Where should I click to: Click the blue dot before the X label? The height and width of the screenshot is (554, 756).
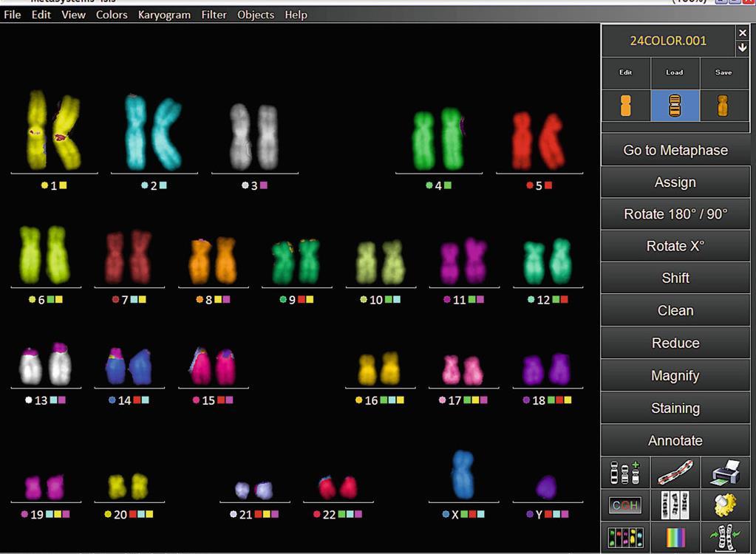(x=446, y=514)
